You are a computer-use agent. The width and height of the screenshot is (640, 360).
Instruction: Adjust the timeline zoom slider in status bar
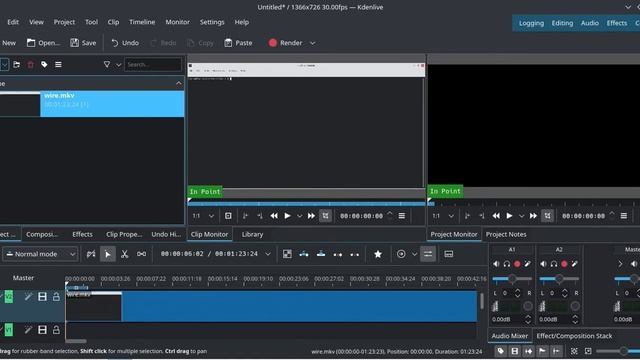tap(618, 351)
